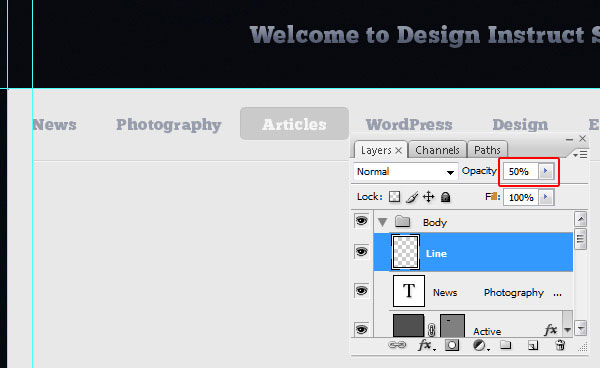This screenshot has width=600, height=368.
Task: Create a new layer
Action: click(533, 345)
